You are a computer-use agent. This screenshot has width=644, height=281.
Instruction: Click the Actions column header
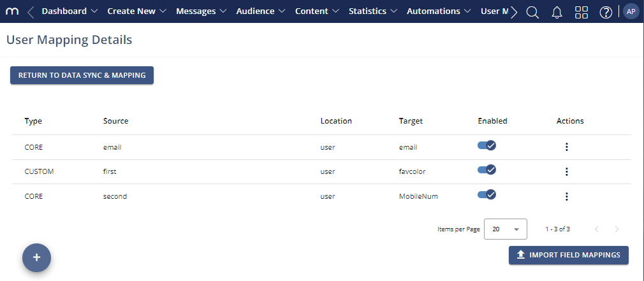click(570, 121)
